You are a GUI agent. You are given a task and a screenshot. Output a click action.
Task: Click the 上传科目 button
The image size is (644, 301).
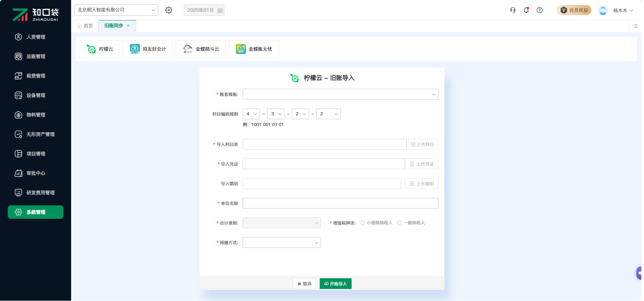coord(423,144)
